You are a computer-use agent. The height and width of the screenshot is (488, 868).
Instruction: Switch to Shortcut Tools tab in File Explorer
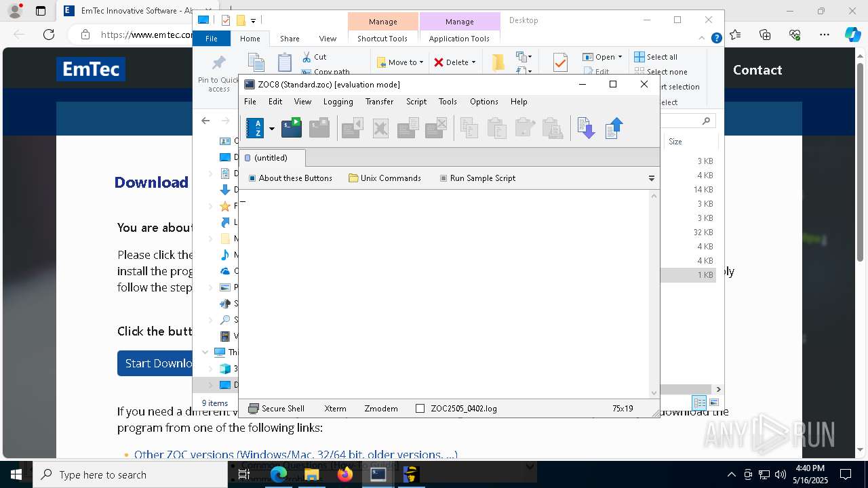point(382,39)
